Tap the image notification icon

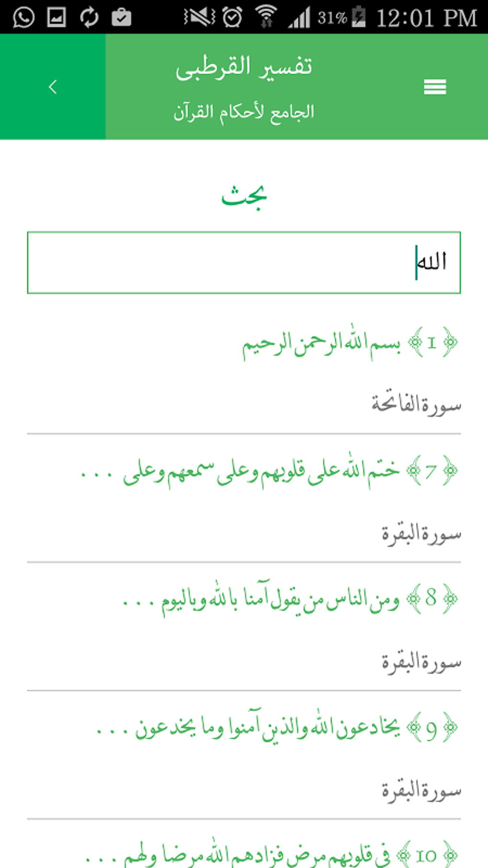pos(56,18)
